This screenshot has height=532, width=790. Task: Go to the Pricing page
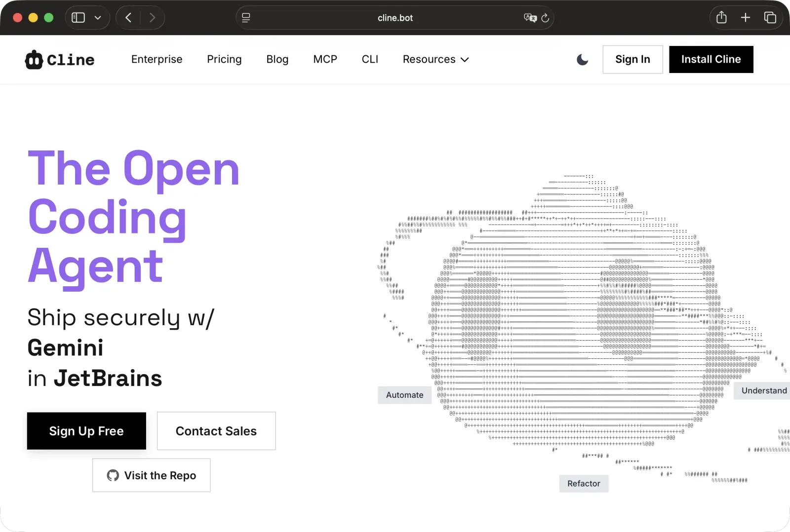224,59
